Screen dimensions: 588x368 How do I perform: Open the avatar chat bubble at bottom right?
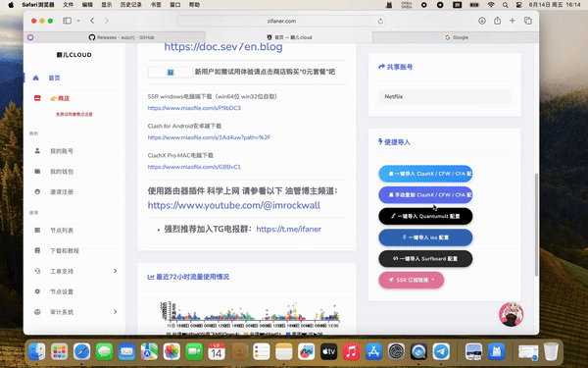tap(511, 314)
